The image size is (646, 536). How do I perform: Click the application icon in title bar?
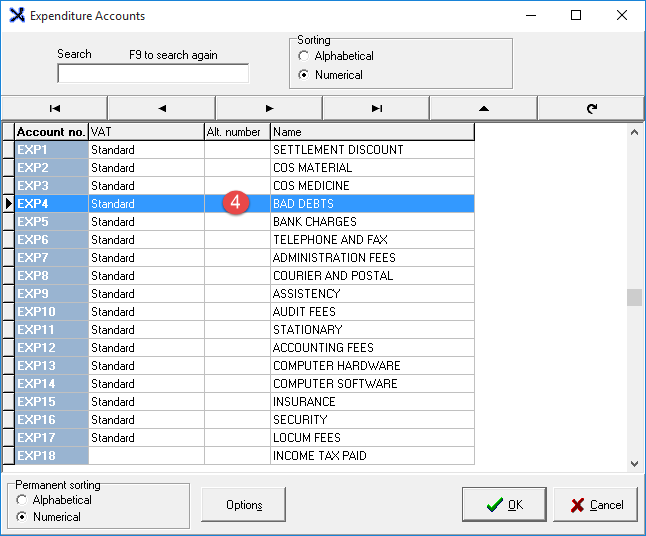[14, 16]
